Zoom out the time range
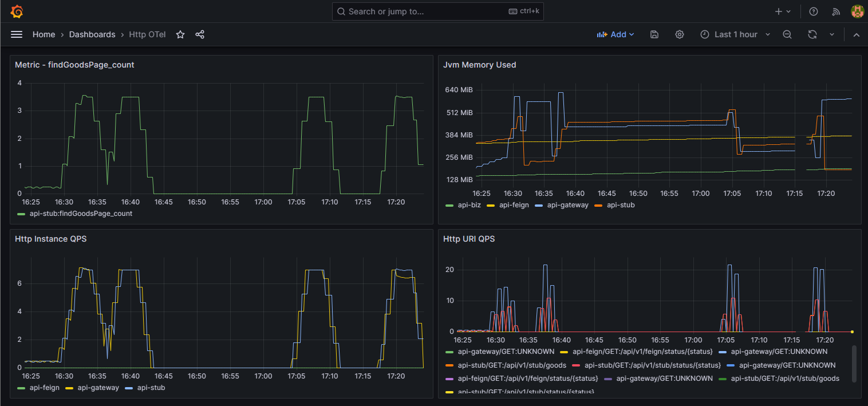Viewport: 868px width, 406px height. pos(787,34)
